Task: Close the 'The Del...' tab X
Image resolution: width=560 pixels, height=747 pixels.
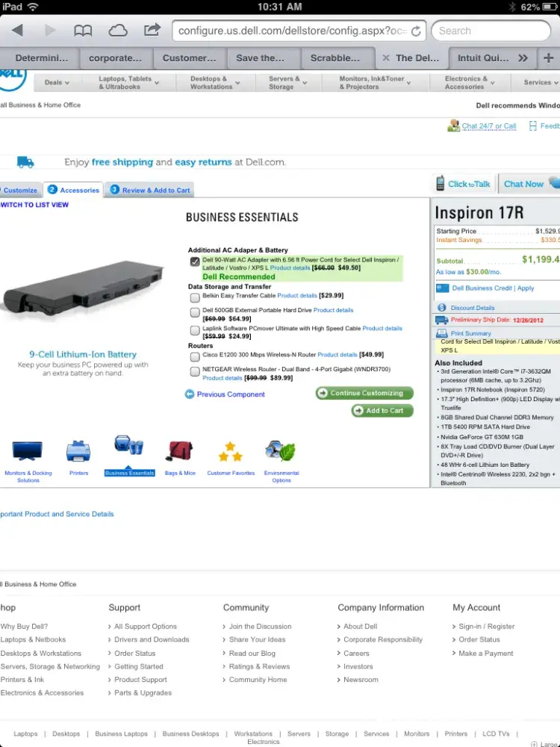Action: [x=386, y=58]
